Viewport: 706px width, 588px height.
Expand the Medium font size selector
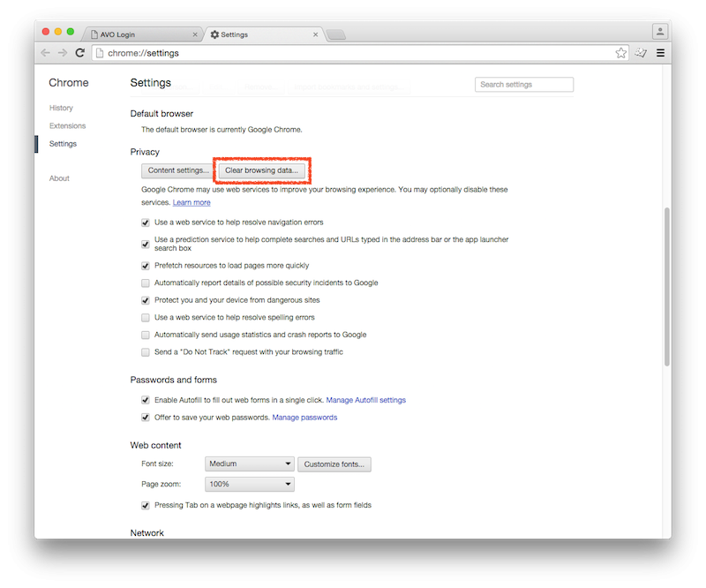click(249, 464)
